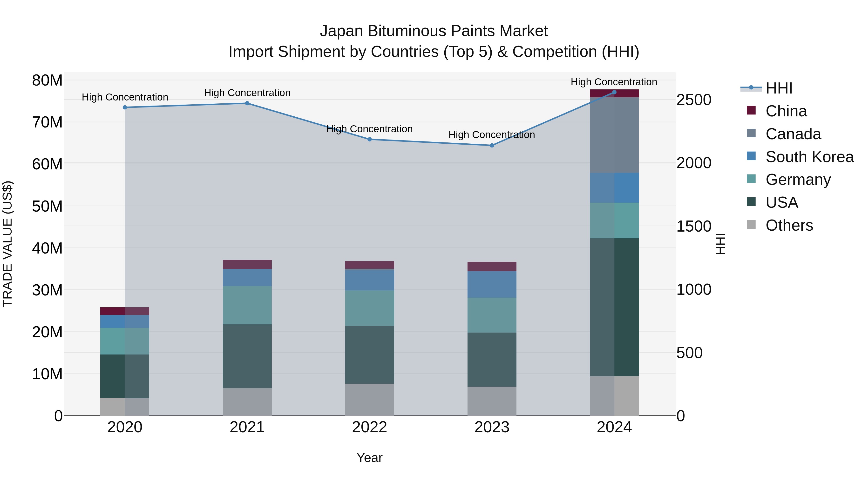Click the China legend color swatch
The height and width of the screenshot is (488, 868).
(x=751, y=110)
